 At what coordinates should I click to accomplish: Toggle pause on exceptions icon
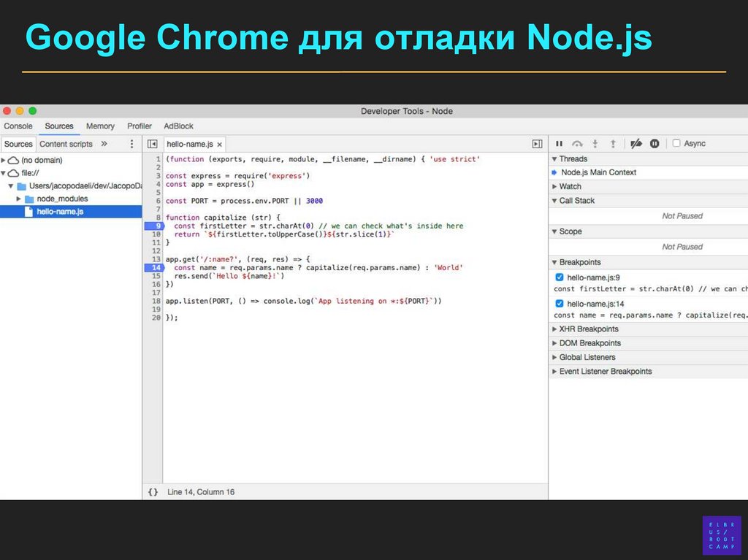tap(654, 144)
